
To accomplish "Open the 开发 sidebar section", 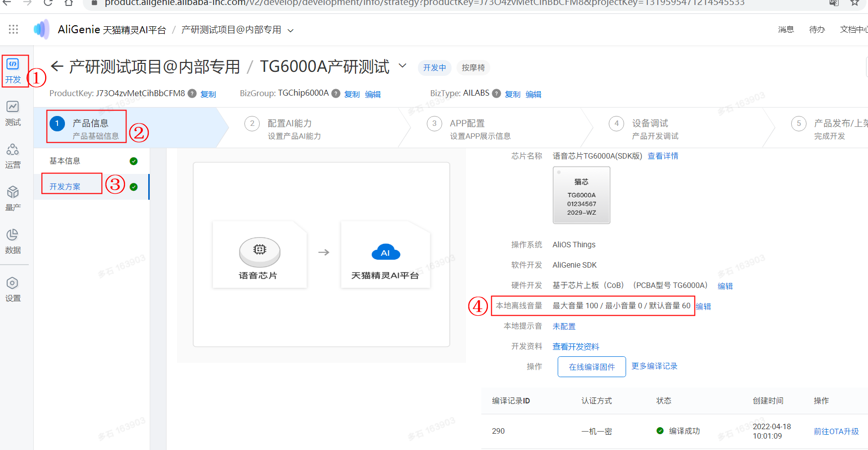I will (x=13, y=71).
